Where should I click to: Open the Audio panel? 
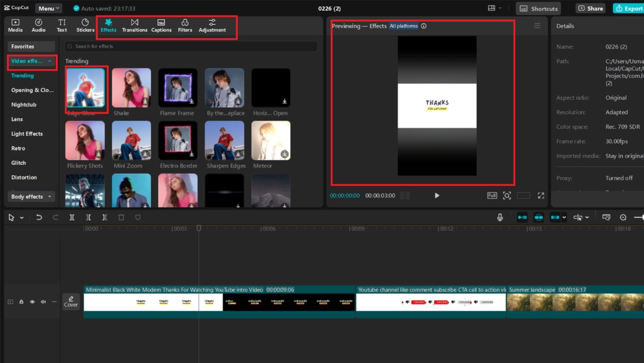tap(38, 26)
